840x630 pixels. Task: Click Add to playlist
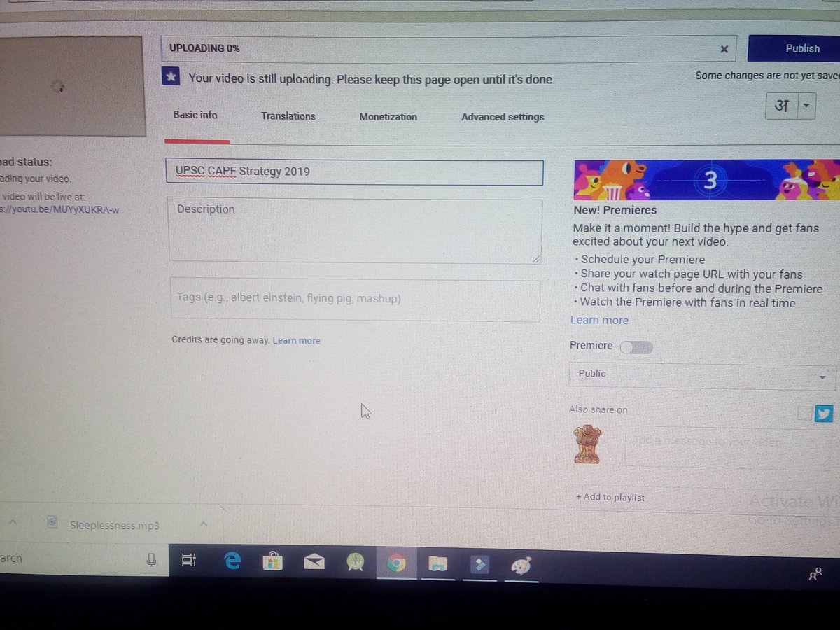[x=610, y=498]
